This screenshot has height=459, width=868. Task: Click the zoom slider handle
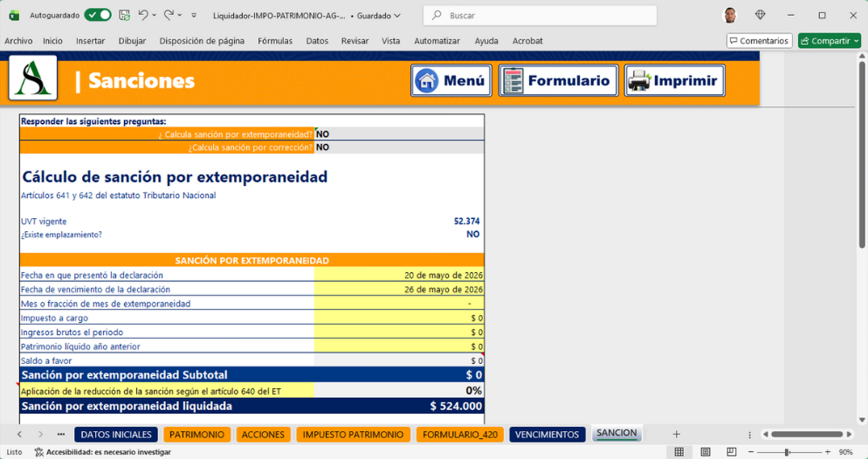point(787,452)
